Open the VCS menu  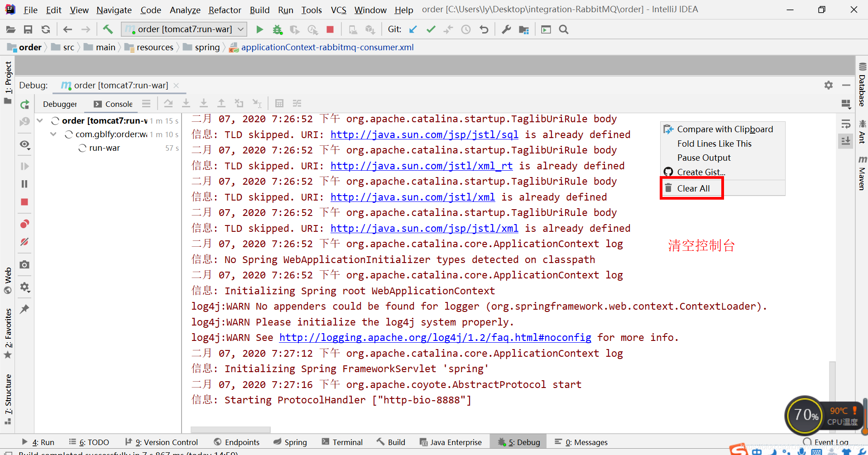(x=339, y=10)
